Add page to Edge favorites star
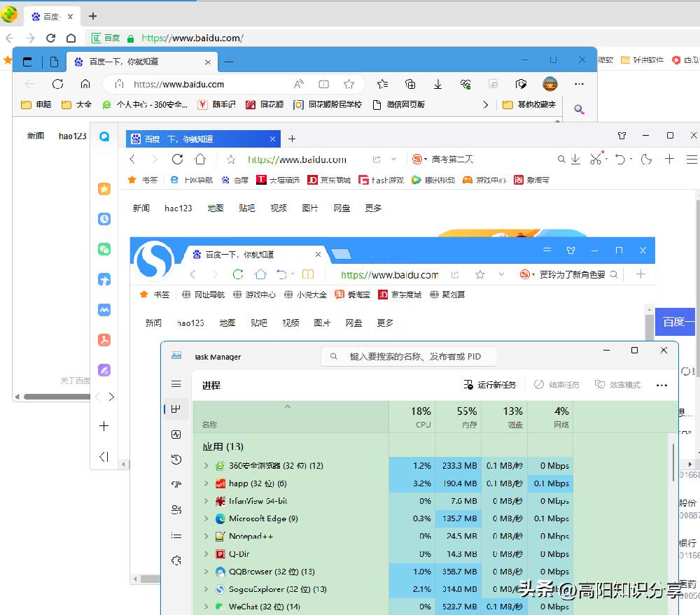Viewport: 700px width, 615px height. (x=349, y=84)
